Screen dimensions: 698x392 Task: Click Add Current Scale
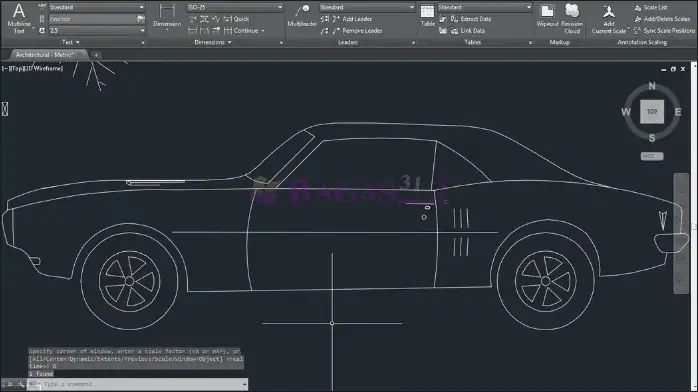pos(609,19)
